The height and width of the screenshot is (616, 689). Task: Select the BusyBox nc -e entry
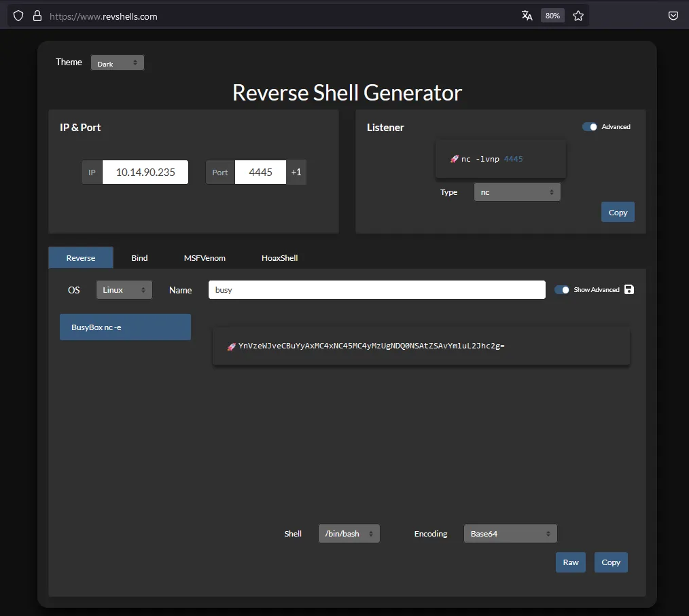tap(125, 327)
